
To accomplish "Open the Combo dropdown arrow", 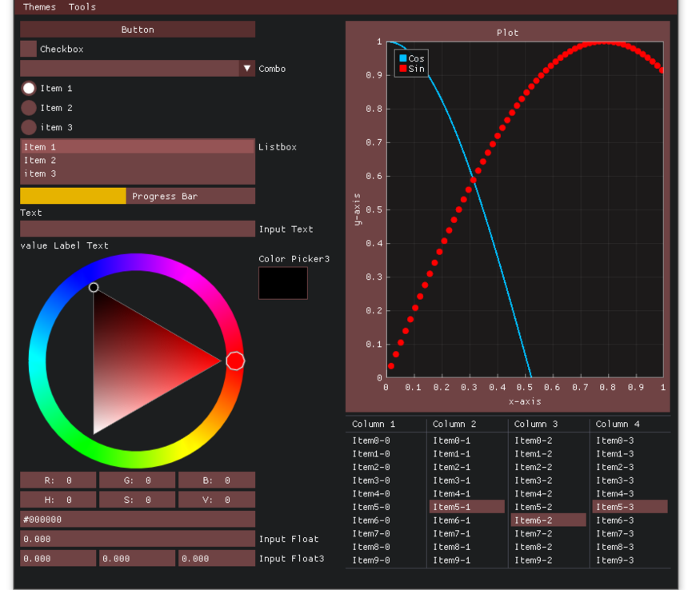I will [x=247, y=69].
